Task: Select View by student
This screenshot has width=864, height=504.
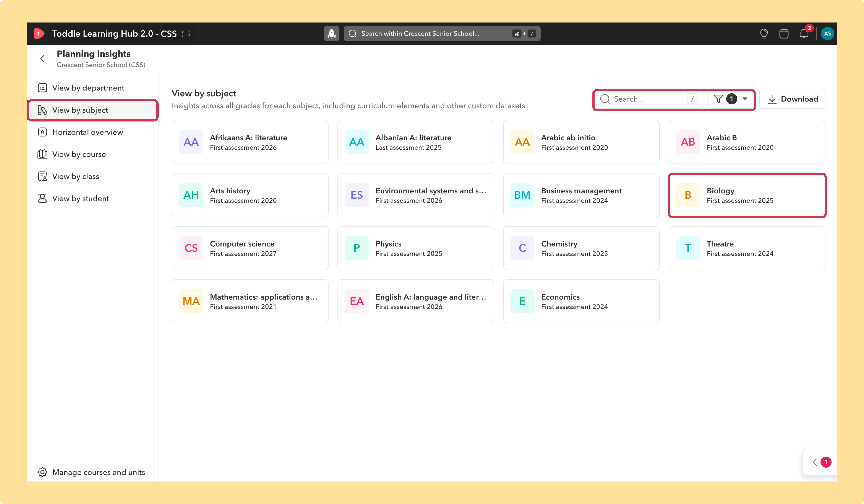Action: point(93,199)
